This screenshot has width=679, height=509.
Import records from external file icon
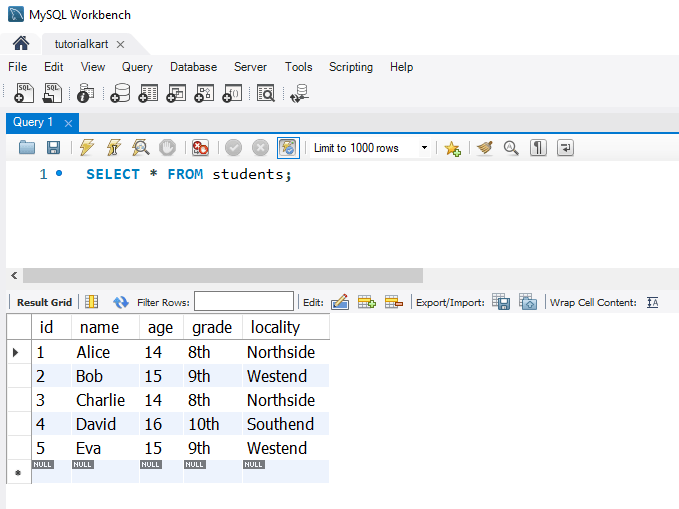pyautogui.click(x=528, y=302)
